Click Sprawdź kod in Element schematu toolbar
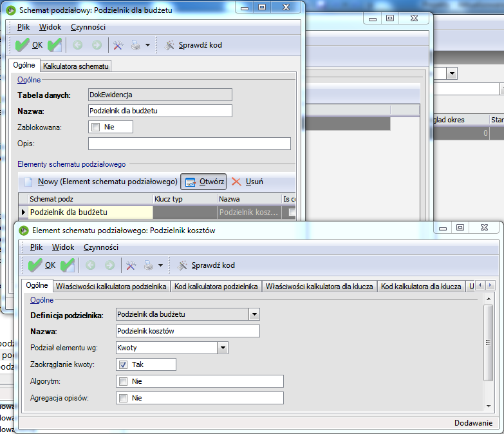This screenshot has width=504, height=434. tap(206, 265)
